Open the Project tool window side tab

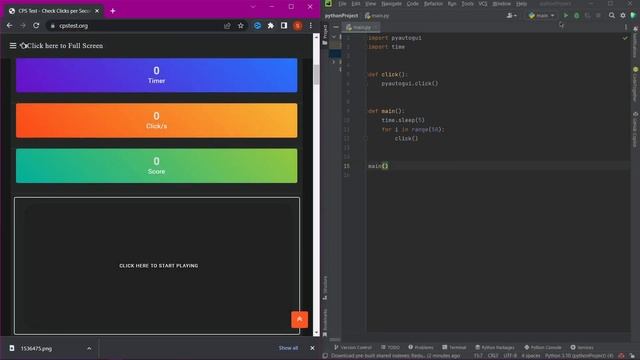point(325,35)
